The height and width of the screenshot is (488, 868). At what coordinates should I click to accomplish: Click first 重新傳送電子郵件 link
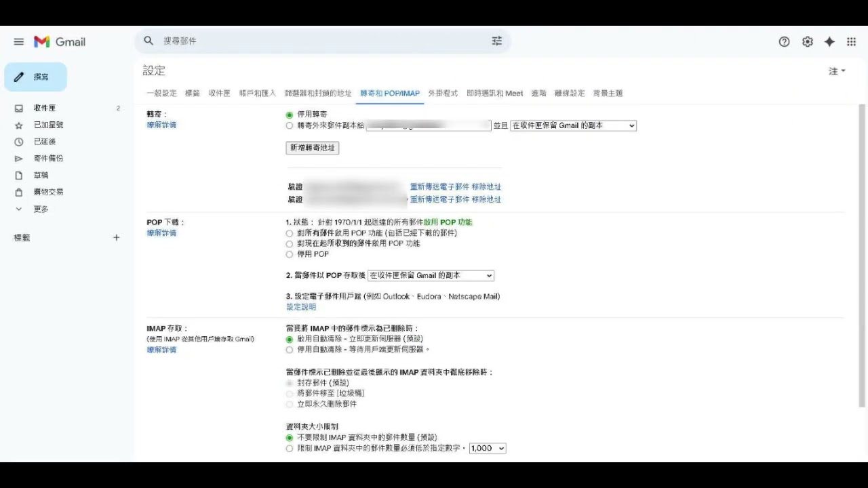439,187
